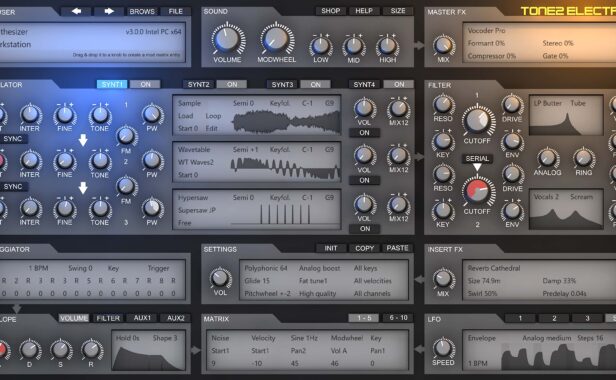Open the WT Waves2 wavetable selector

(196, 162)
